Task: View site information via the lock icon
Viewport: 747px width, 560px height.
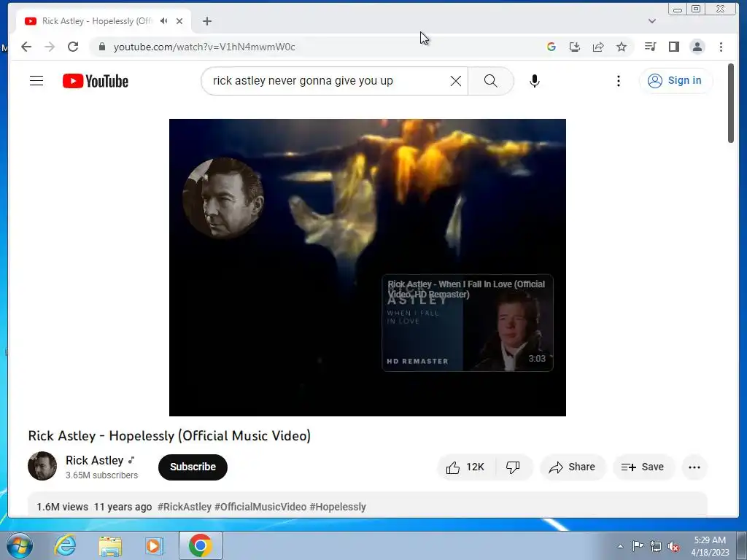Action: 102,47
